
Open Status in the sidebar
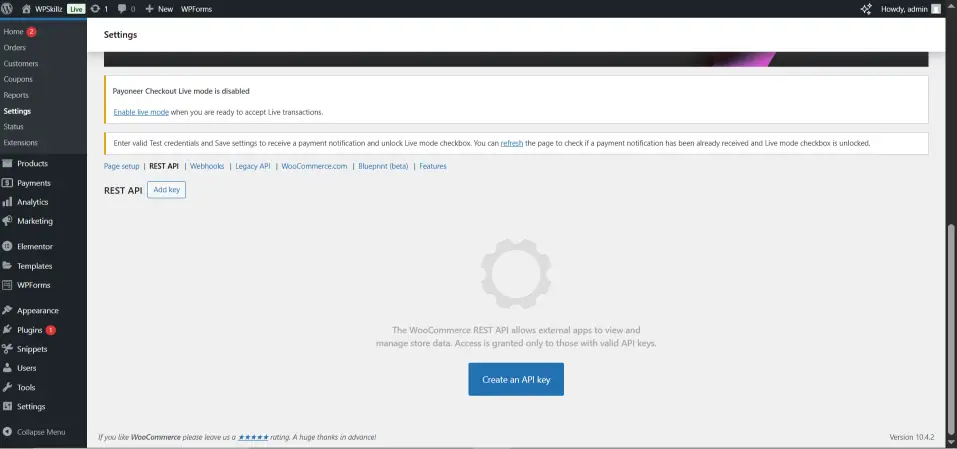pos(13,127)
